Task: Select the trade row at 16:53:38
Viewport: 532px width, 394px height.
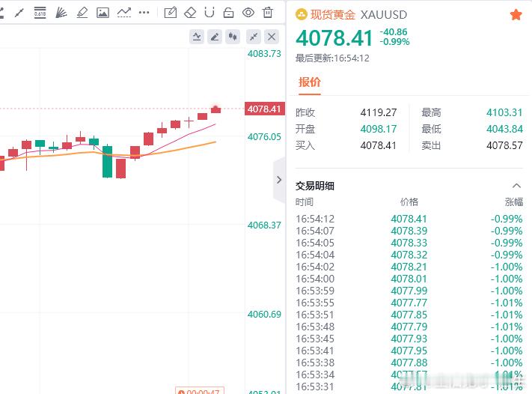Action: (x=409, y=363)
